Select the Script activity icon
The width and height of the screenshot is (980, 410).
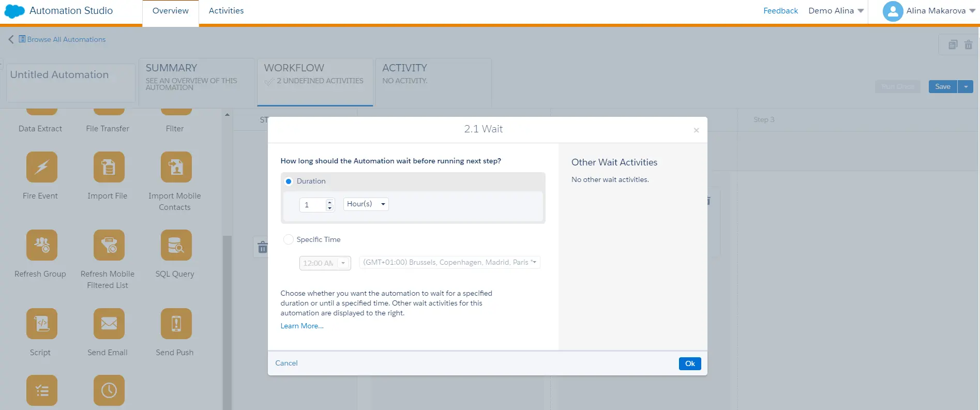click(x=41, y=324)
